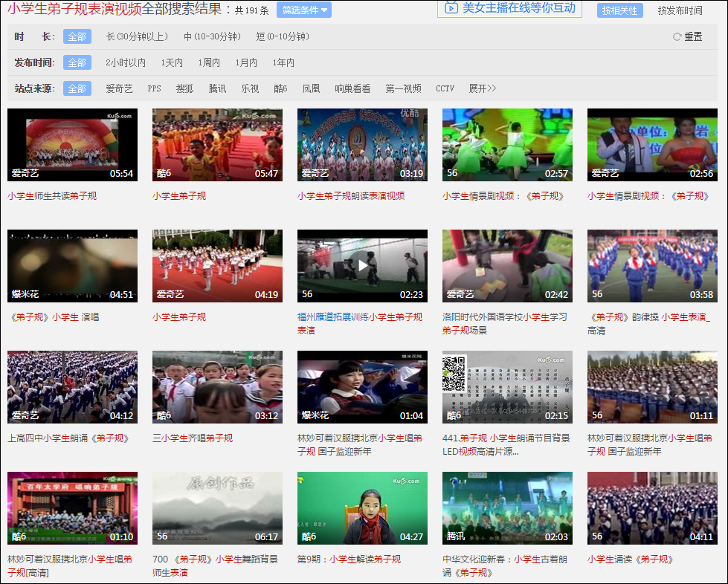Open the 02:42 爱奇艺 video thumbnail

pyautogui.click(x=507, y=266)
